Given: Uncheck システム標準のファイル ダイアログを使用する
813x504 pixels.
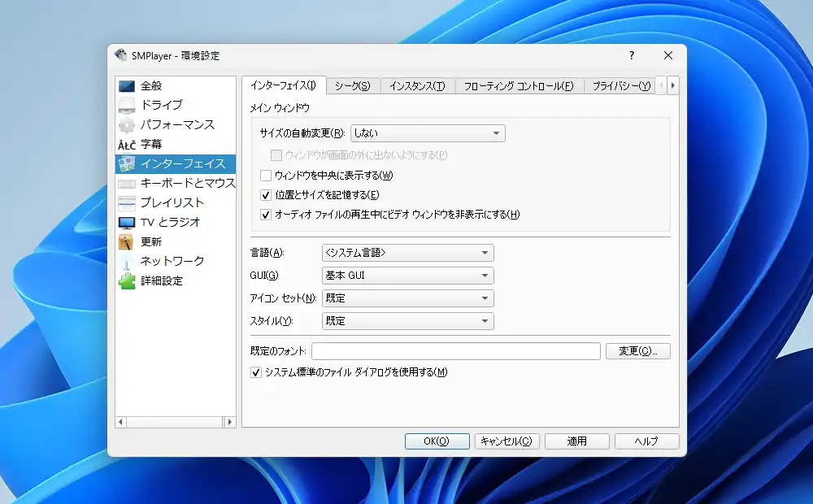Looking at the screenshot, I should pyautogui.click(x=258, y=371).
